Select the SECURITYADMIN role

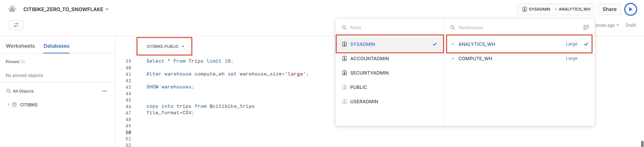tap(389, 73)
